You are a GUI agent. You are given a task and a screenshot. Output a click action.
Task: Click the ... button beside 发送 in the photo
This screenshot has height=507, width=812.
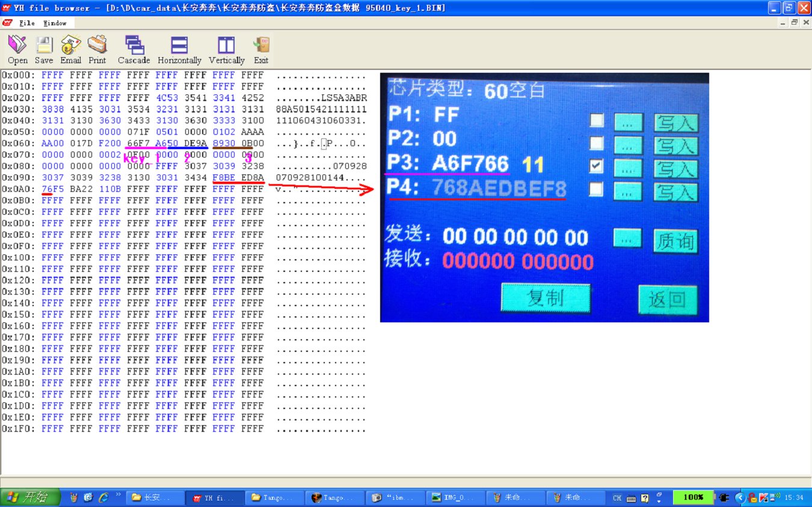tap(628, 238)
